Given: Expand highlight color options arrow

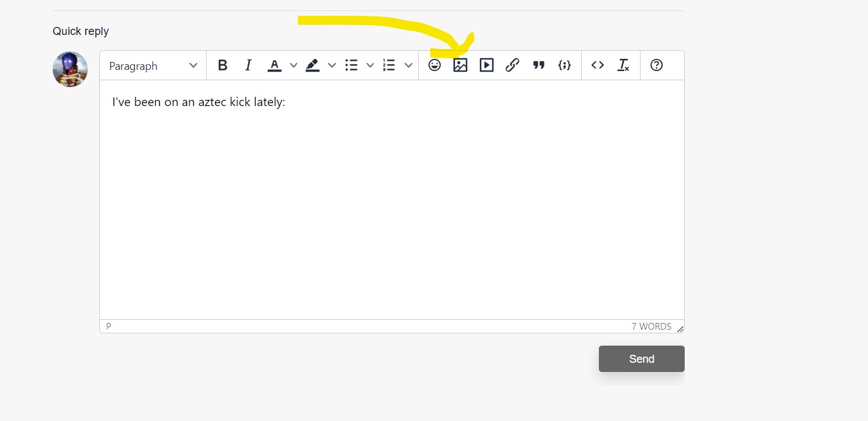Looking at the screenshot, I should (x=332, y=66).
